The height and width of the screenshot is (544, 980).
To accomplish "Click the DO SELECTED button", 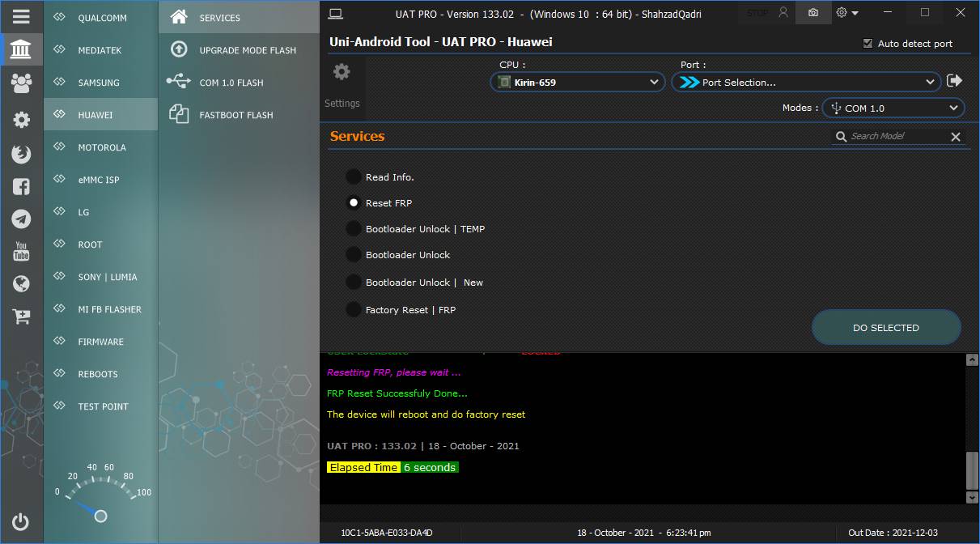I will click(x=886, y=328).
